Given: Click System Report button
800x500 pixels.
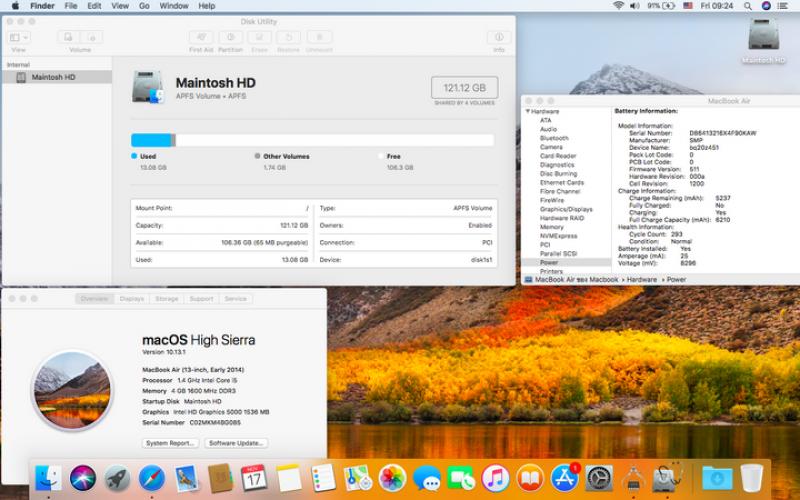Looking at the screenshot, I should tap(170, 443).
